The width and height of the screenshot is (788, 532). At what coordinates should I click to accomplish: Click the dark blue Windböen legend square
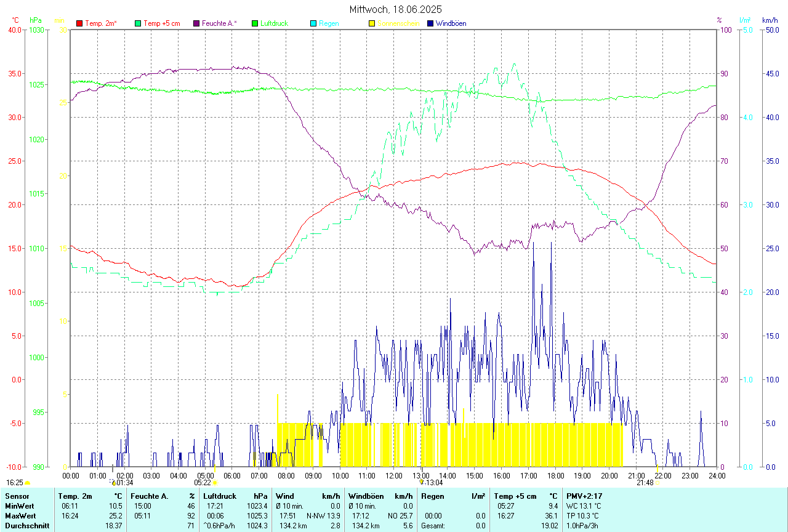[430, 23]
